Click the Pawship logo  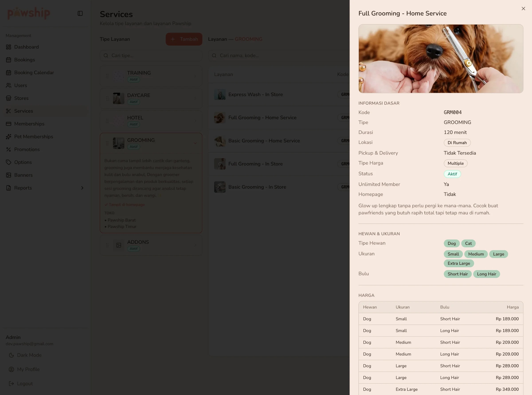pyautogui.click(x=29, y=13)
